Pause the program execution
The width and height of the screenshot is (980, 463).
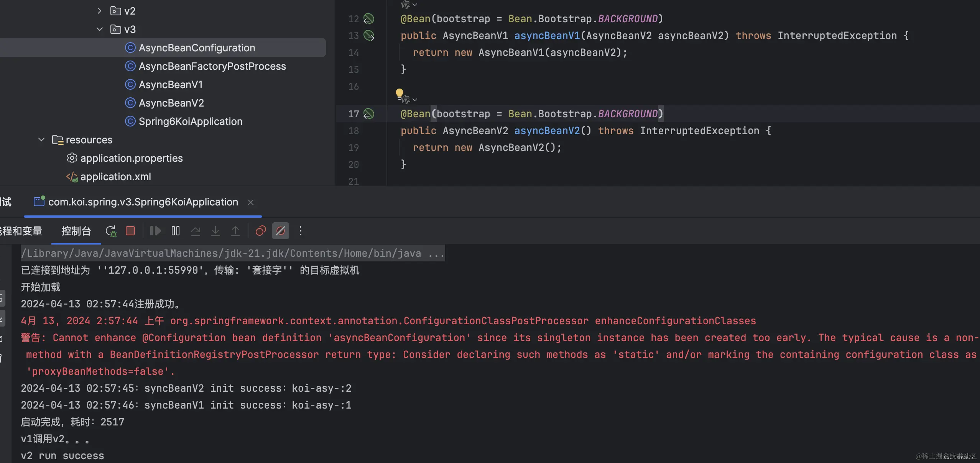(x=176, y=231)
